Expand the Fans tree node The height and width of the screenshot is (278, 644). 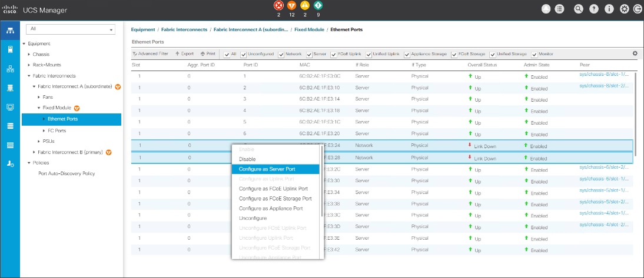coord(39,97)
